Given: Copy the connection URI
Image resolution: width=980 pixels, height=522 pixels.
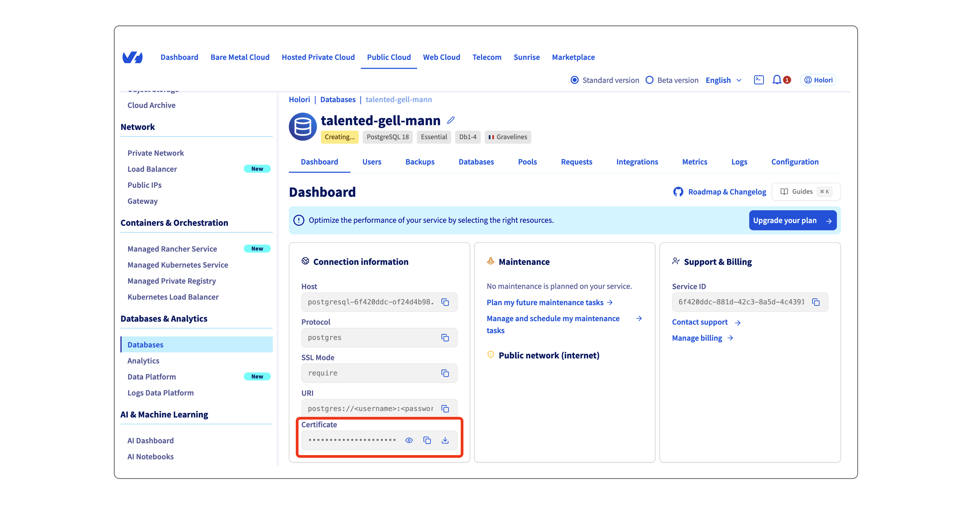Looking at the screenshot, I should pyautogui.click(x=445, y=408).
